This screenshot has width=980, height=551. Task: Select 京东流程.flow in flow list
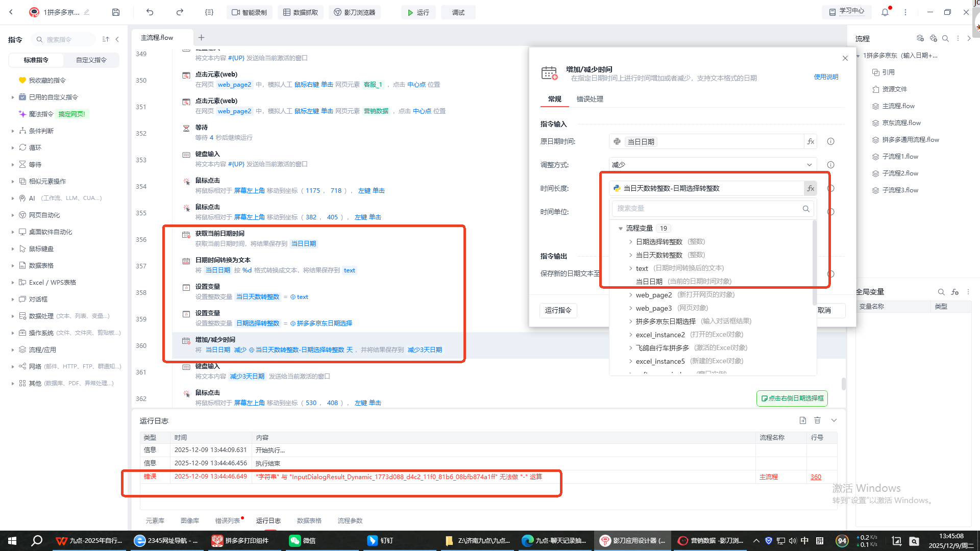pyautogui.click(x=901, y=123)
